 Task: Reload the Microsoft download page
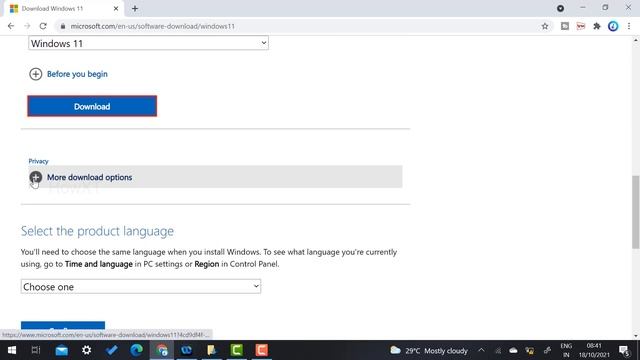tap(43, 26)
